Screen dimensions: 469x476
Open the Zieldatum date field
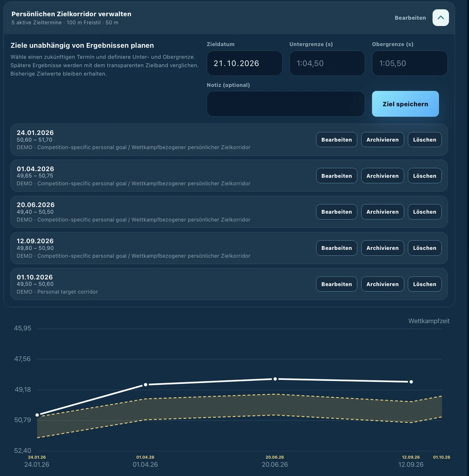coord(245,63)
